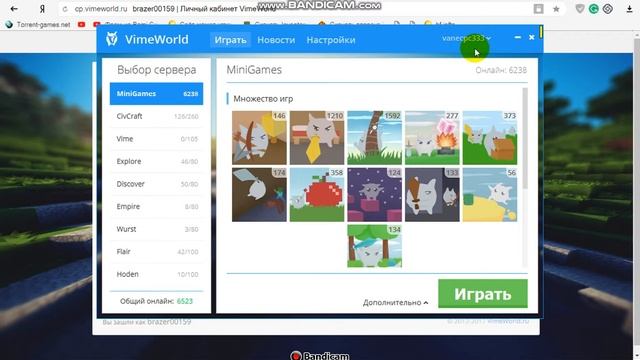Open the forest minigame tile showing 134
Image resolution: width=640 pixels, height=360 pixels.
click(374, 246)
